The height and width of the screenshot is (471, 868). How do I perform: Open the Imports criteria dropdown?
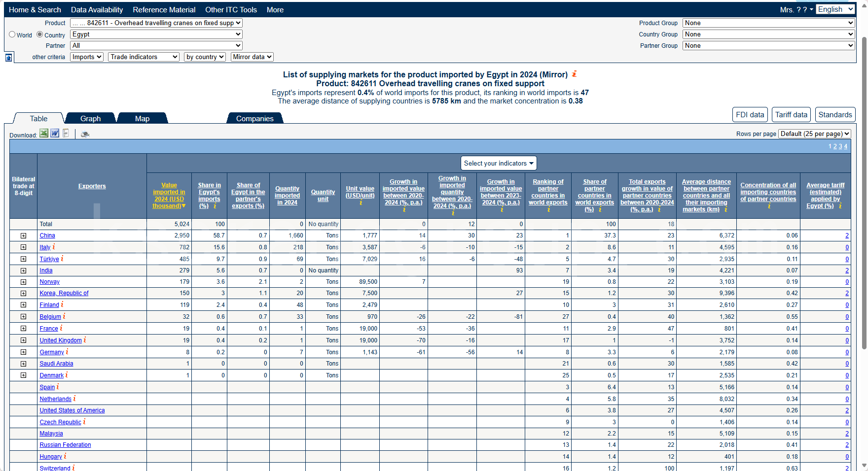(x=87, y=57)
